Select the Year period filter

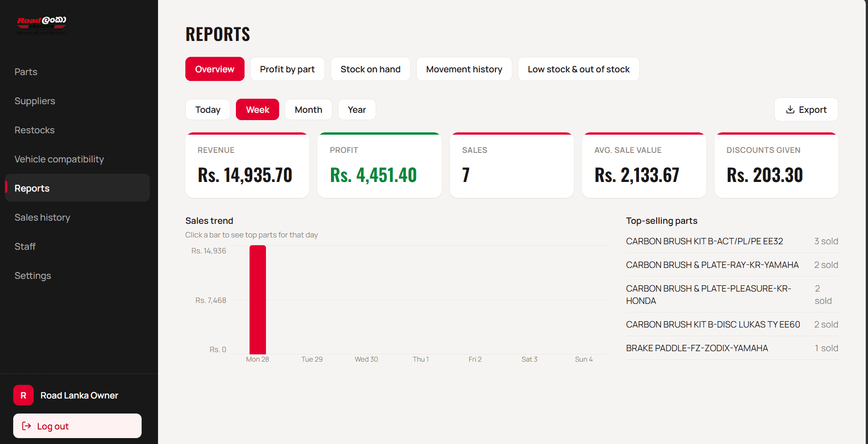pyautogui.click(x=357, y=110)
